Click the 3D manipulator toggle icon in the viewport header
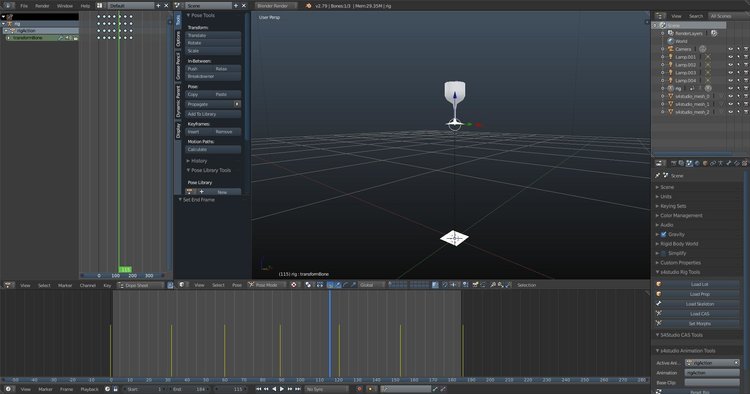Image resolution: width=750 pixels, height=394 pixels. [x=330, y=285]
